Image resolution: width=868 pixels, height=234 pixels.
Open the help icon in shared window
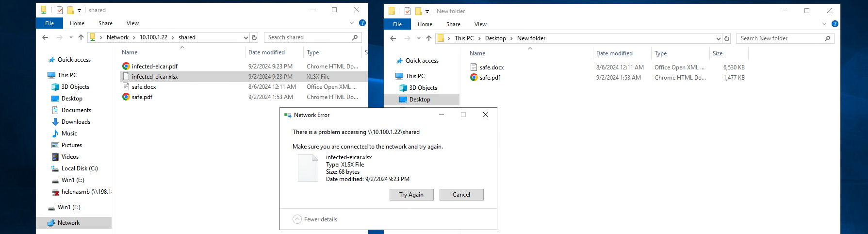pyautogui.click(x=362, y=23)
